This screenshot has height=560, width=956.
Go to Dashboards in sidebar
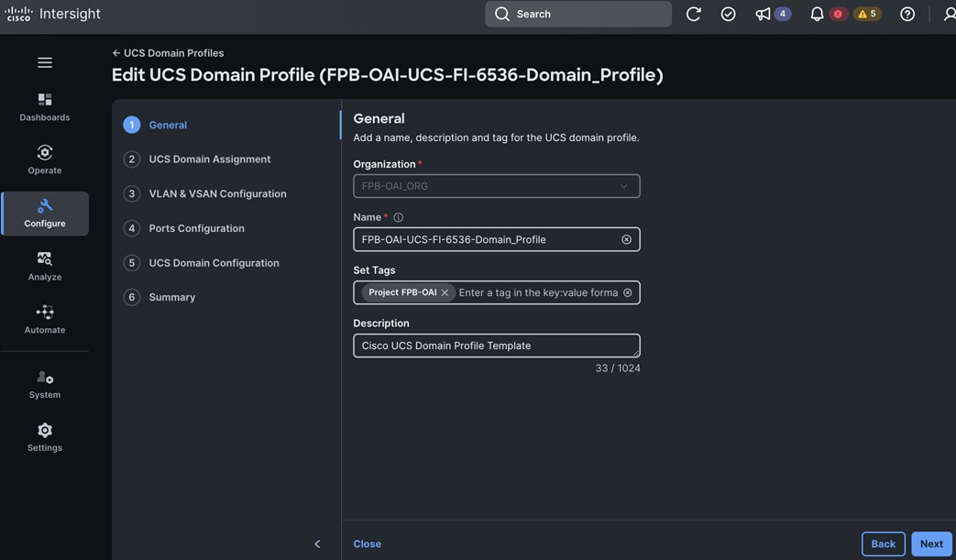(45, 107)
